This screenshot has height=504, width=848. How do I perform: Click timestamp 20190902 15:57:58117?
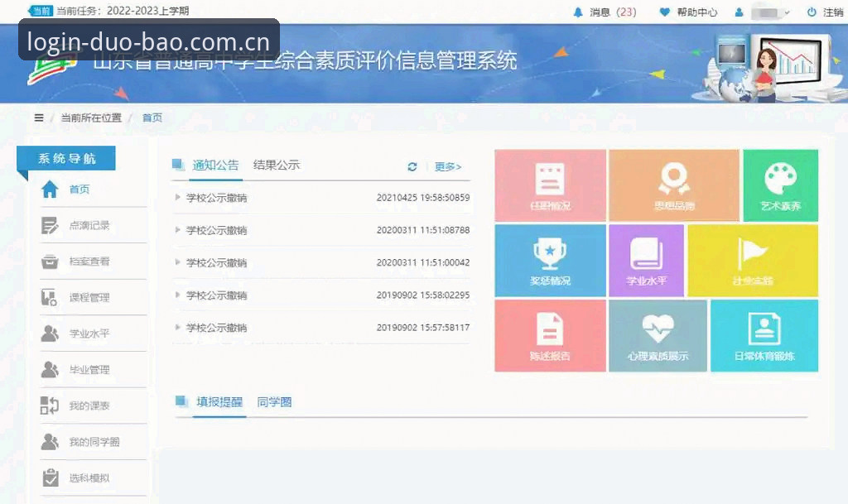click(x=423, y=328)
